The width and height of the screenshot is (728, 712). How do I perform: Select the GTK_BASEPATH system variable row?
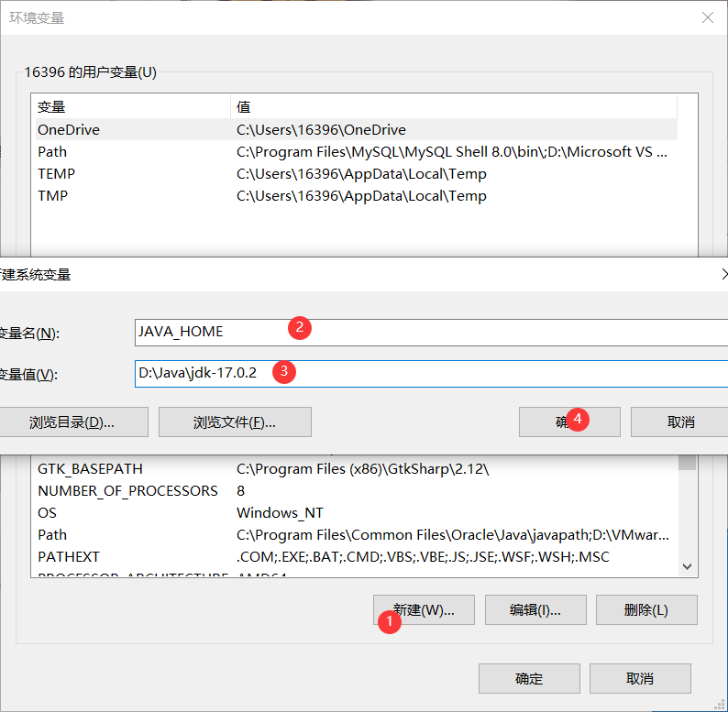pyautogui.click(x=356, y=469)
